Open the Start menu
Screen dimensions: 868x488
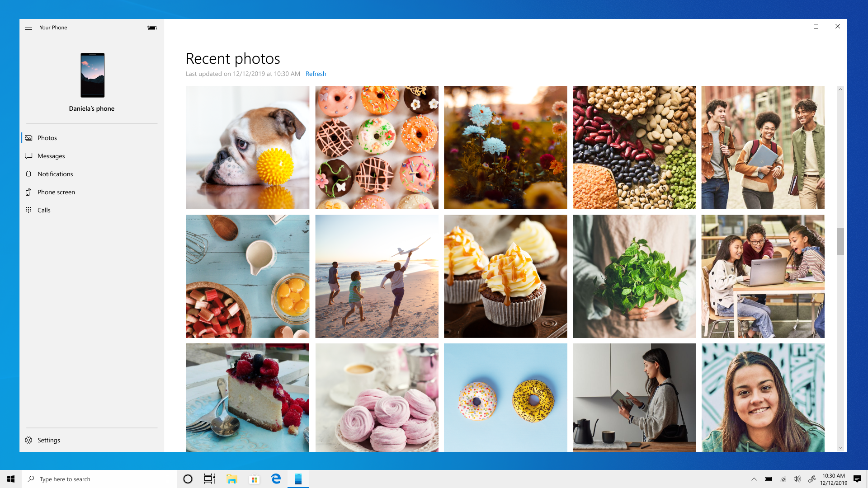[10, 479]
